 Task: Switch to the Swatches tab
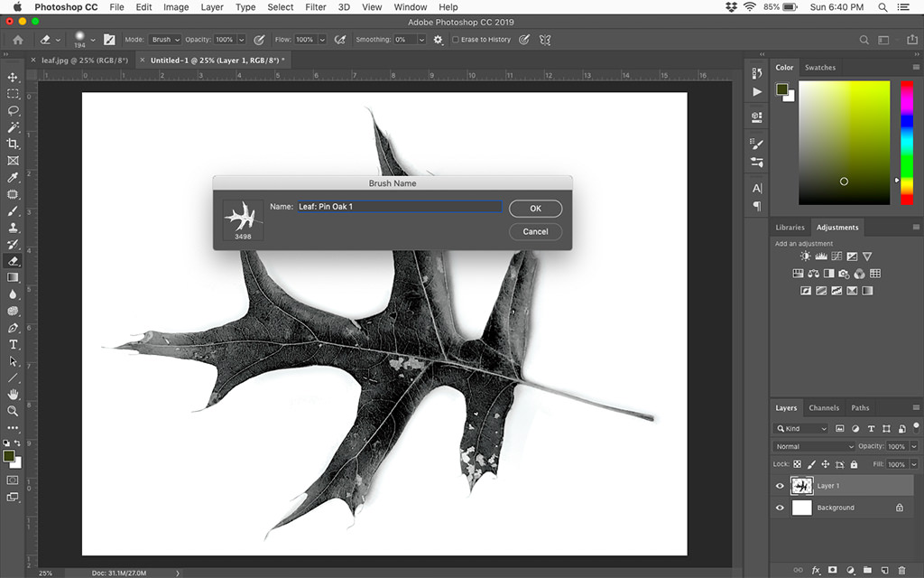(820, 67)
